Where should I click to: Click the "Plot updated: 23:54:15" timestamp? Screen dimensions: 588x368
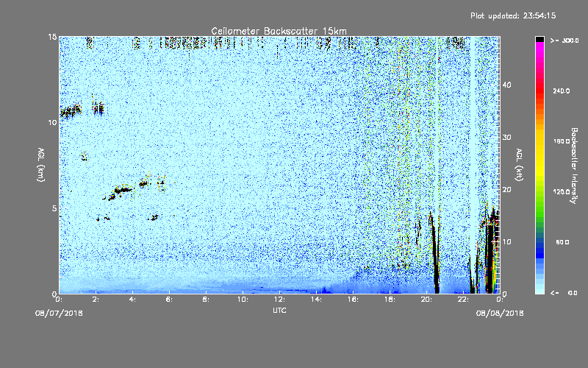click(x=513, y=15)
